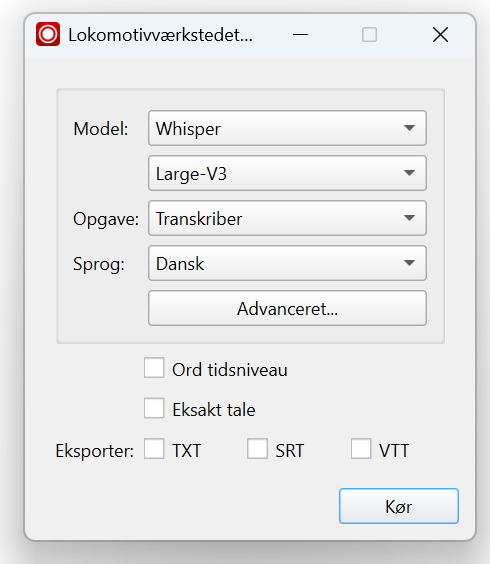
Task: Select the VTT export checkbox
Action: pos(361,449)
